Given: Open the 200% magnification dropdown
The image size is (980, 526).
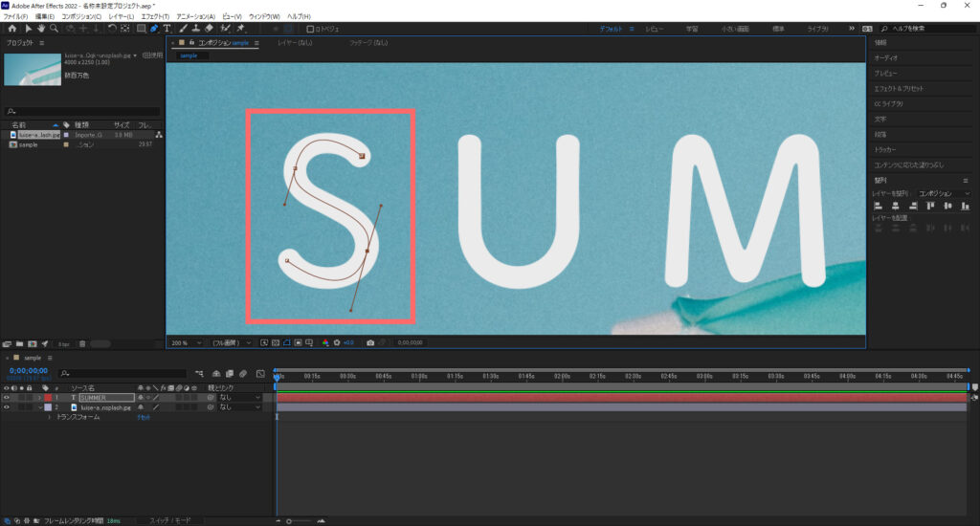Looking at the screenshot, I should 188,341.
